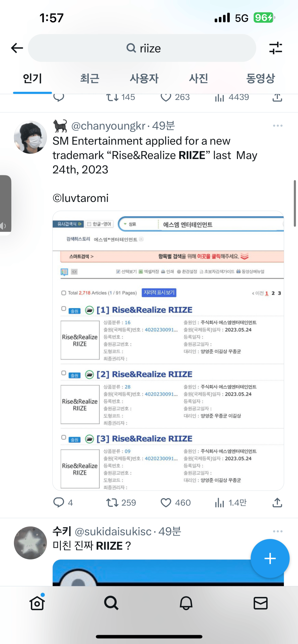This screenshot has height=644, width=298.
Task: Open the trademark search screenshot image
Action: (168, 351)
